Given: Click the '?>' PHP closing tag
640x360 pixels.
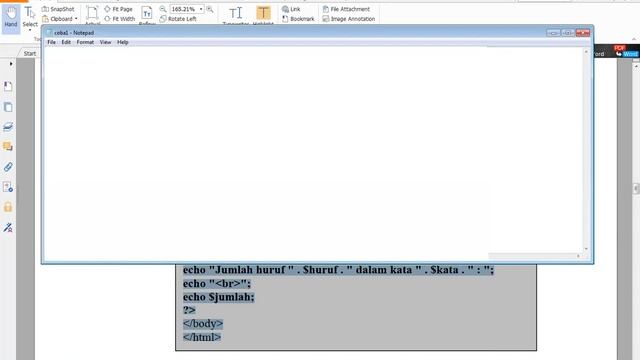Looking at the screenshot, I should click(189, 310).
